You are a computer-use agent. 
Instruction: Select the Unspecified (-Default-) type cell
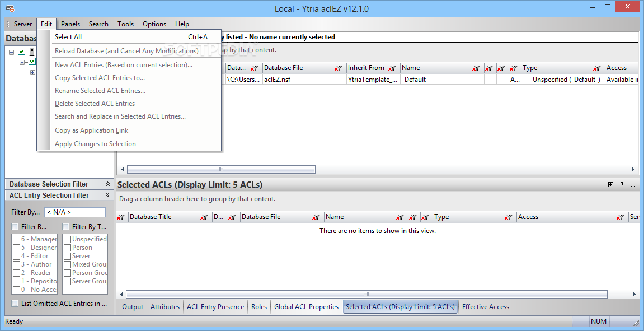pos(563,80)
